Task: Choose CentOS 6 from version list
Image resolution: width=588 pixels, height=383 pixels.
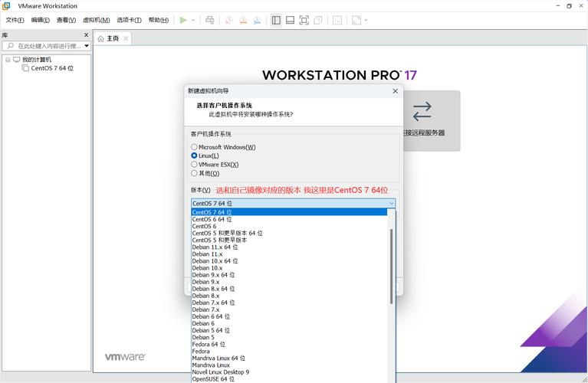Action: click(289, 226)
